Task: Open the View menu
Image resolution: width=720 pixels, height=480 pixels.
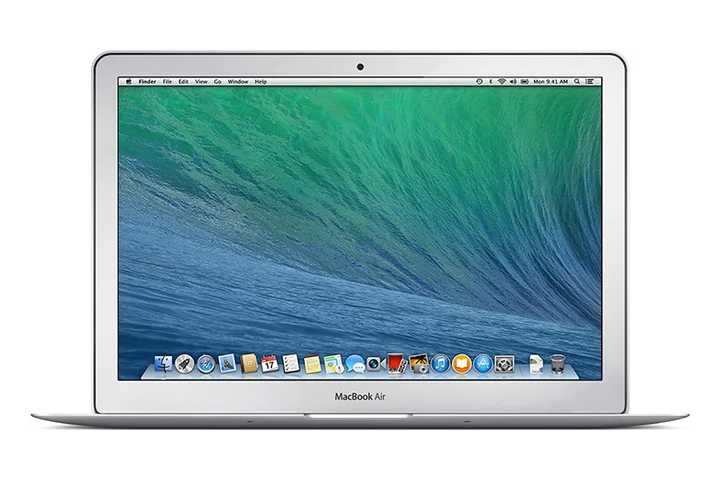Action: [x=201, y=81]
